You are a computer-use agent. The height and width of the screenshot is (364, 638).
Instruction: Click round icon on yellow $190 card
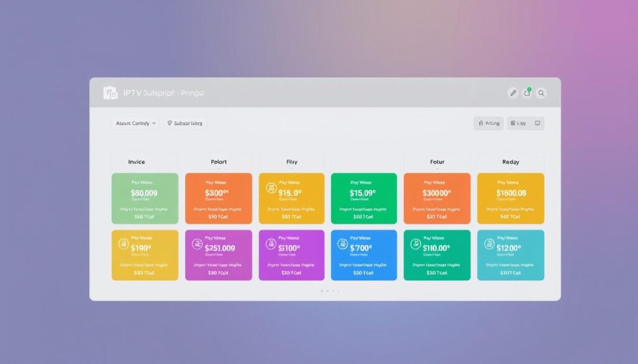(124, 245)
